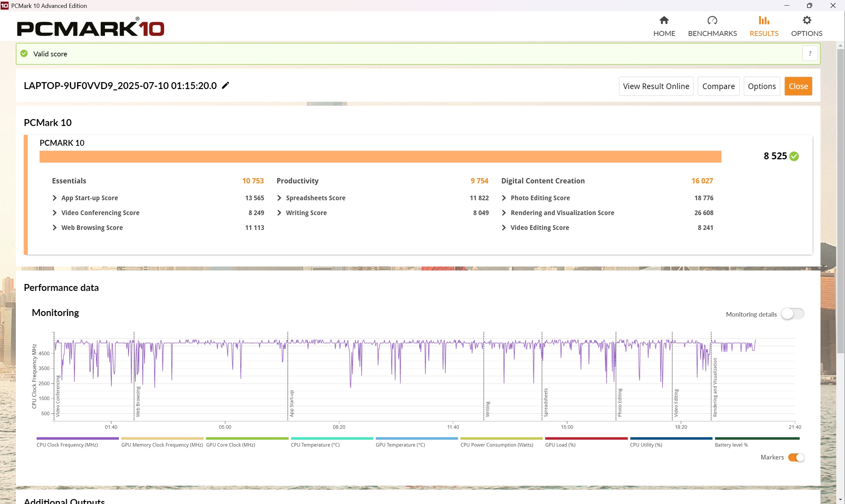845x504 pixels.
Task: Toggle the CPU Clock Frequency legend item
Action: pyautogui.click(x=67, y=445)
